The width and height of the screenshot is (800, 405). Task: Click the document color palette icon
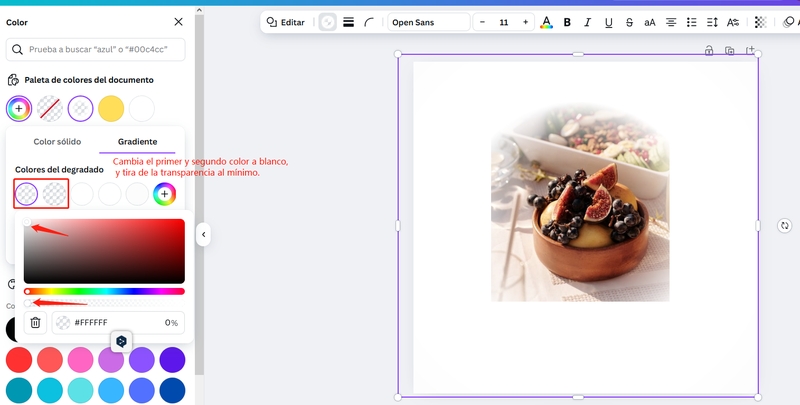(13, 80)
